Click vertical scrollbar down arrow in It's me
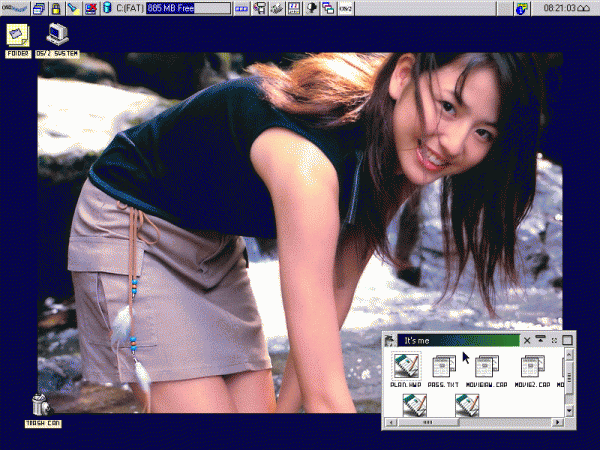This screenshot has width=600, height=450. click(x=569, y=411)
